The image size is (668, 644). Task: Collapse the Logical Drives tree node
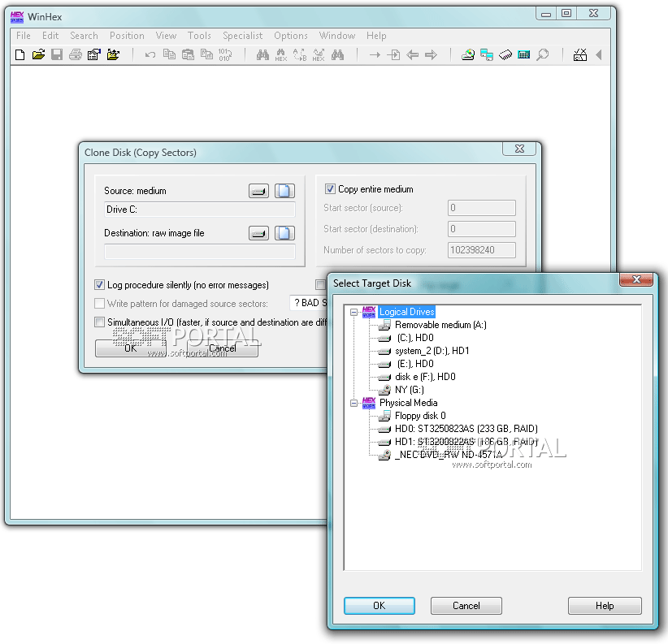(354, 313)
